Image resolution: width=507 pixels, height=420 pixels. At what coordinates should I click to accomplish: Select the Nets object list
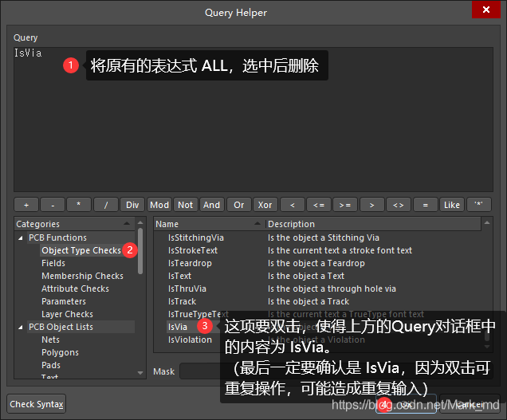(x=50, y=340)
